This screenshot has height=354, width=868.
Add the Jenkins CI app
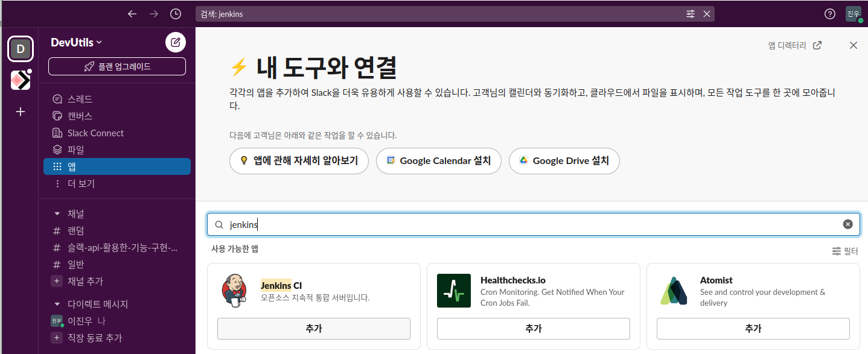click(314, 329)
